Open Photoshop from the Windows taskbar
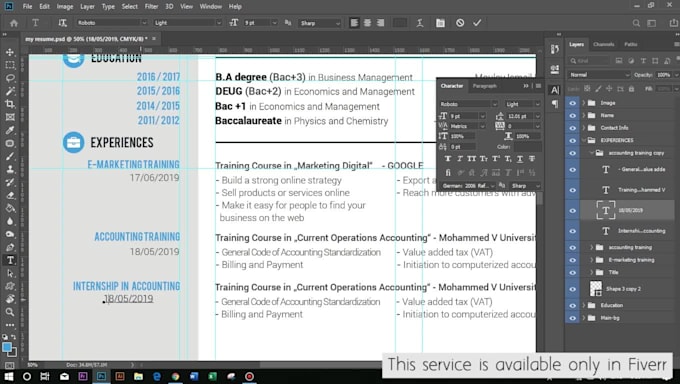Viewport: 680px width, 384px height. (101, 376)
